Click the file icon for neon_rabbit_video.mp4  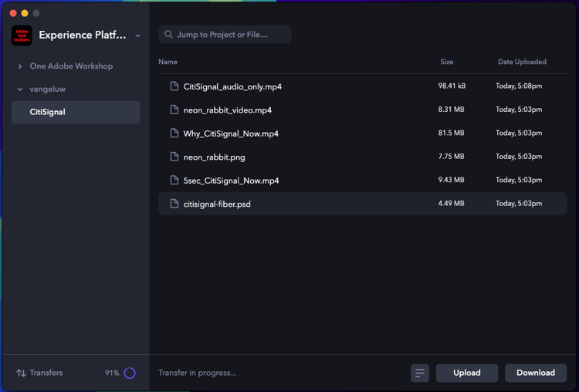tap(174, 110)
